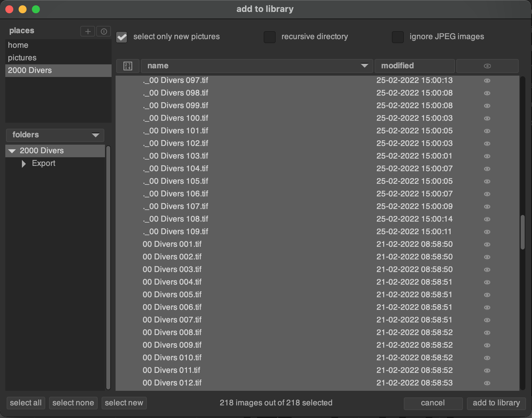
Task: Click the calendar date sort icon above the list
Action: point(128,66)
